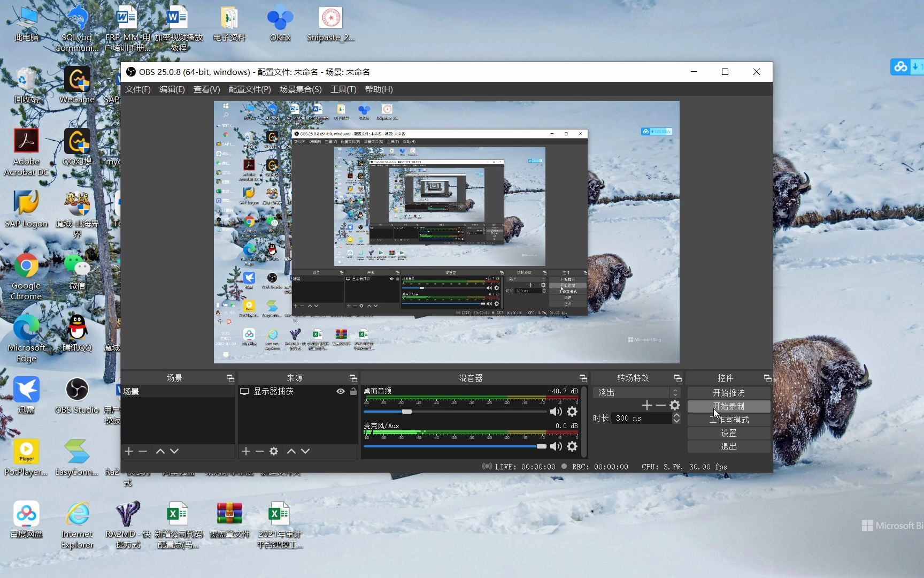Open 设置 button in Controls
The image size is (924, 578).
[x=729, y=433]
